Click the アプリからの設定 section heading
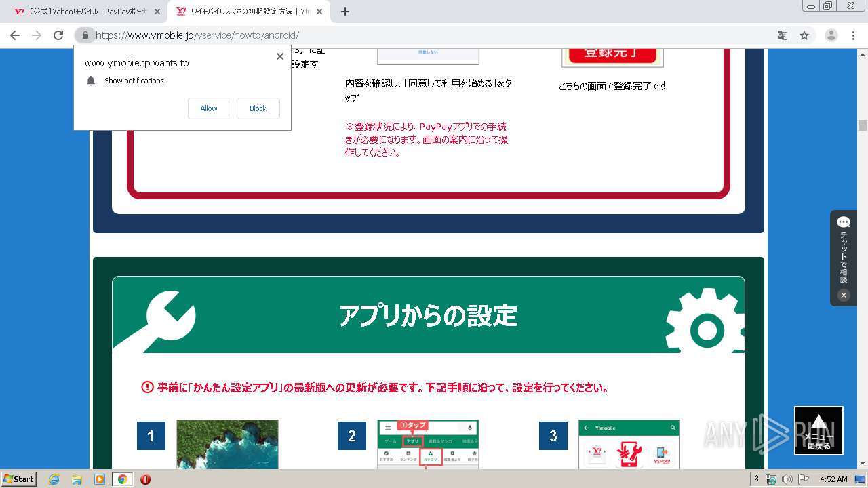Viewport: 868px width, 488px height. (x=428, y=316)
